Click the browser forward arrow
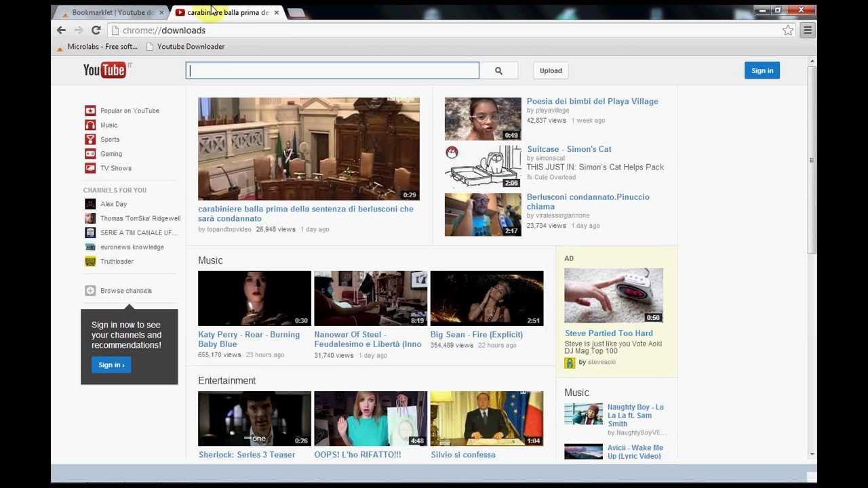Image resolution: width=868 pixels, height=488 pixels. 79,30
